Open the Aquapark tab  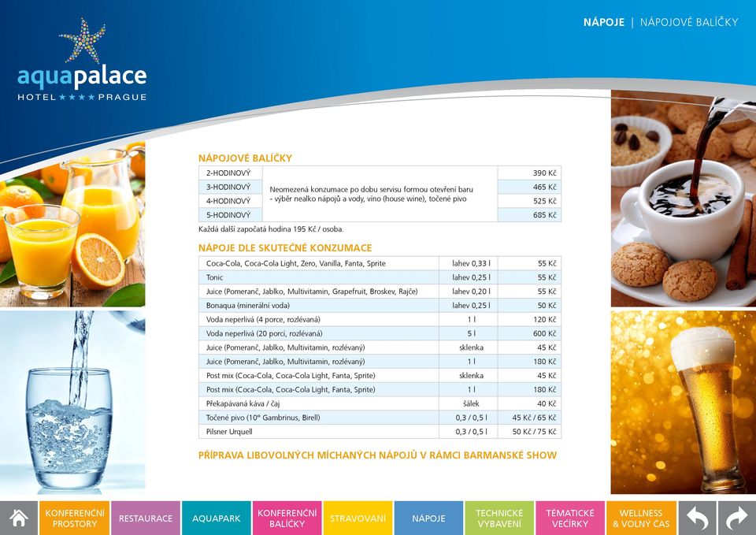pos(216,518)
